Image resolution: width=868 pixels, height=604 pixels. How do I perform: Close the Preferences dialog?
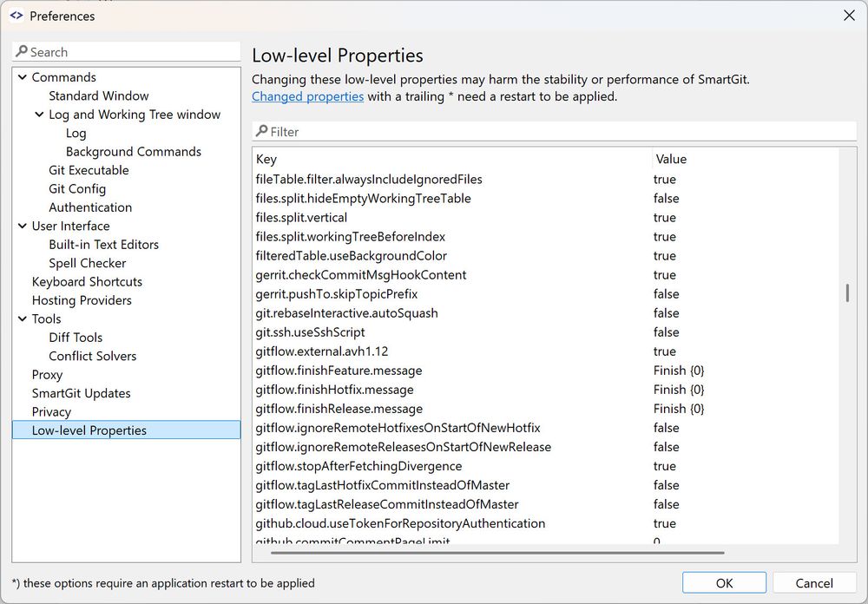pos(849,16)
